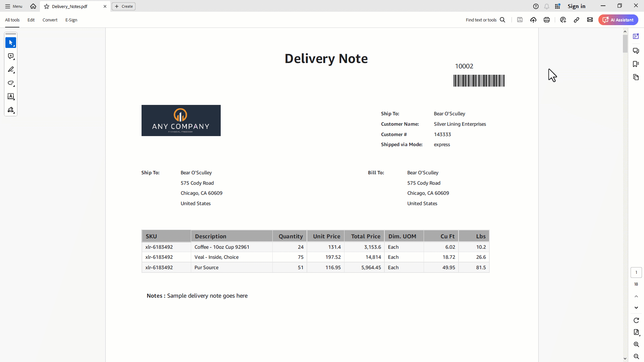Open the main Menu hamburger
Screen dimensions: 644x362
pos(14,6)
